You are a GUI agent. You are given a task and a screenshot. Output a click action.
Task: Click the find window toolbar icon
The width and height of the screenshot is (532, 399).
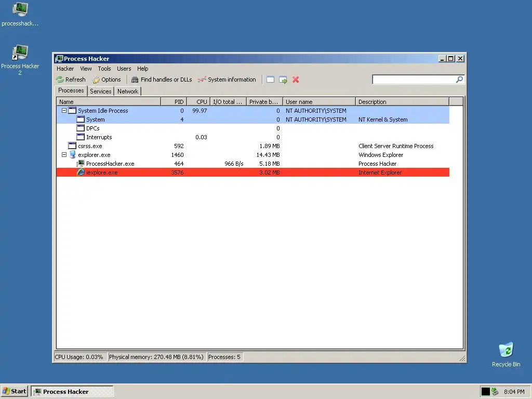[x=270, y=79]
